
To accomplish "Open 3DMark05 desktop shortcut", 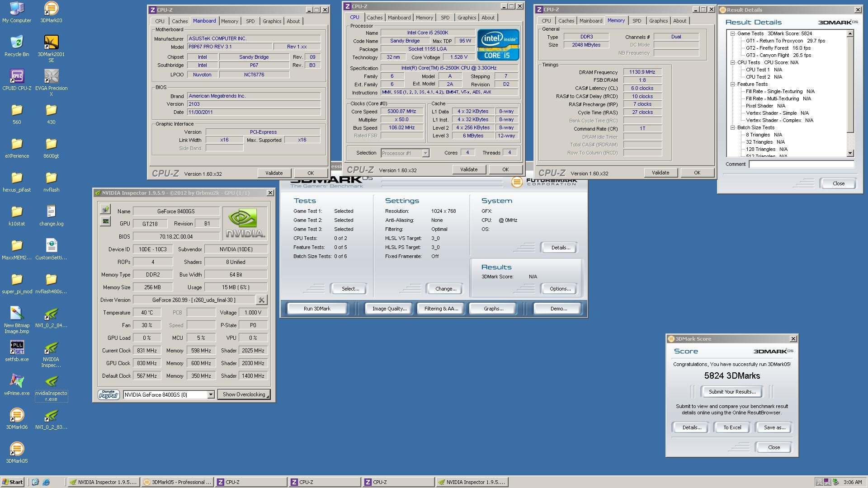I will coord(17,453).
